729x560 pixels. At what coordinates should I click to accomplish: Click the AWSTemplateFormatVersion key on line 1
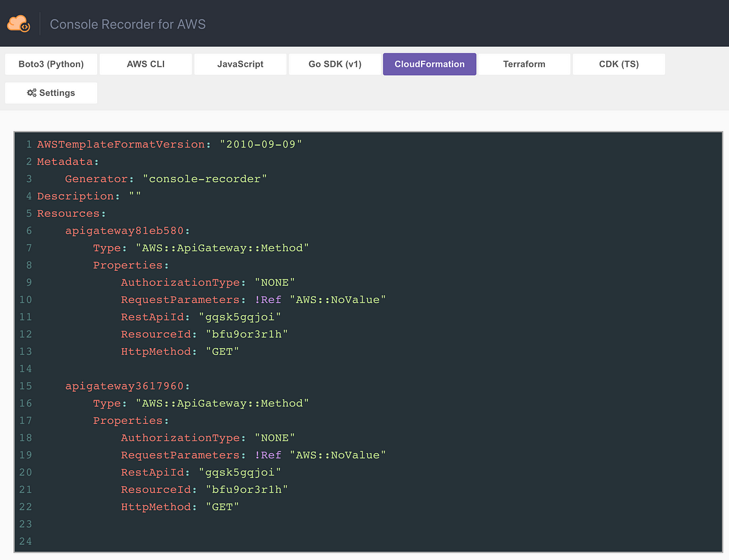click(121, 145)
